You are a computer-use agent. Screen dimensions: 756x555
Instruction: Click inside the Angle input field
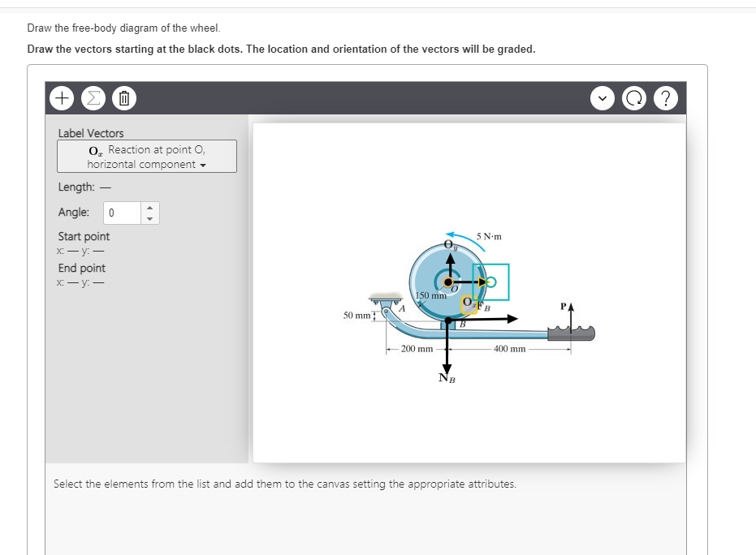tap(123, 212)
